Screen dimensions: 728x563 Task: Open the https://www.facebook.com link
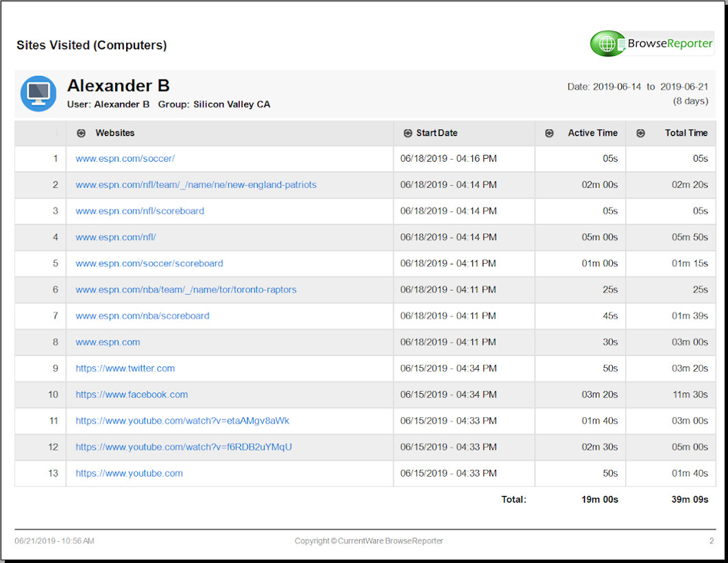tap(132, 395)
